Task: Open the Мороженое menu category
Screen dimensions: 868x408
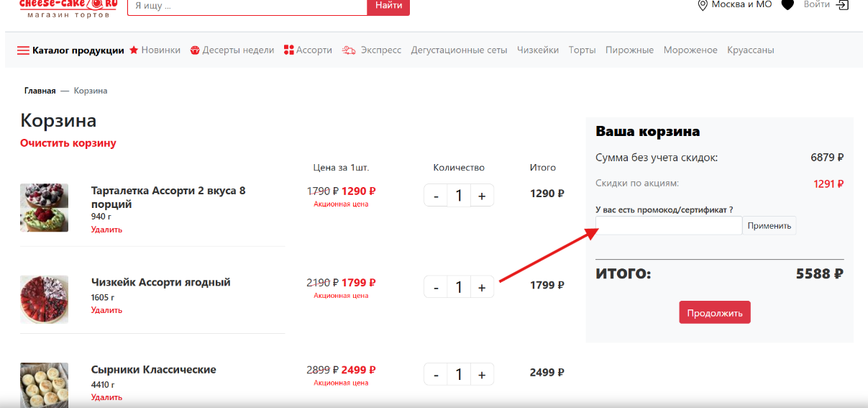Action: [690, 50]
